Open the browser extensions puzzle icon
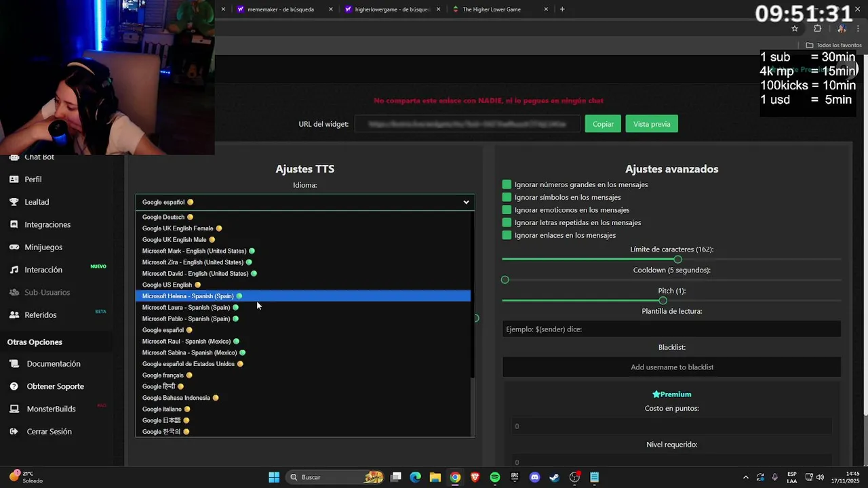The width and height of the screenshot is (868, 488). pyautogui.click(x=817, y=28)
